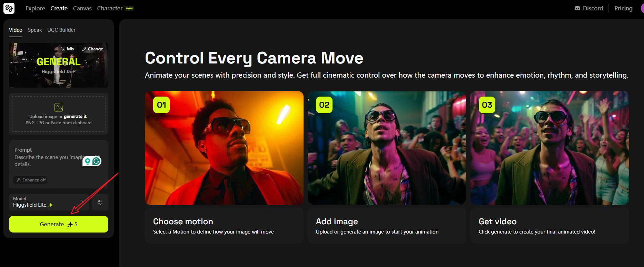Viewport: 644px width, 267px height.
Task: Switch to the UGC Builder tab
Action: pos(61,30)
